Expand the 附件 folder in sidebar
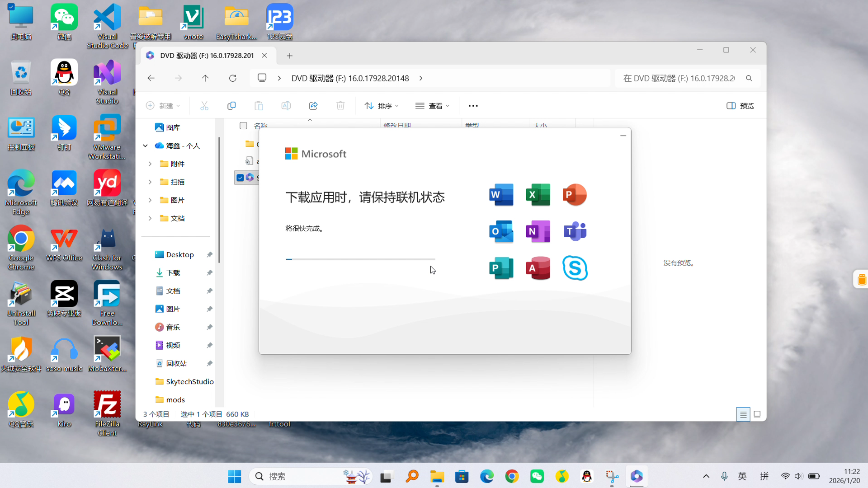Viewport: 868px width, 488px height. coord(150,164)
